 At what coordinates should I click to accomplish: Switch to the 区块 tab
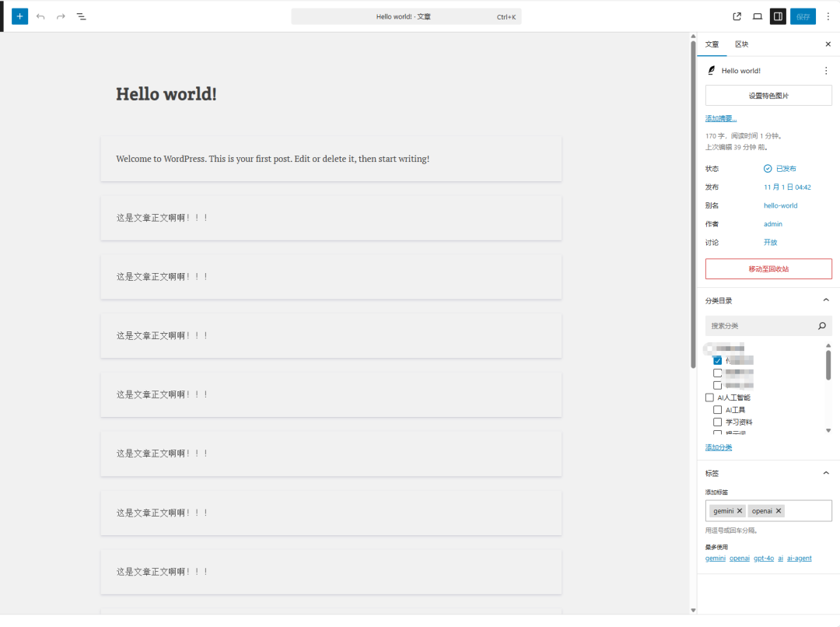pyautogui.click(x=742, y=44)
